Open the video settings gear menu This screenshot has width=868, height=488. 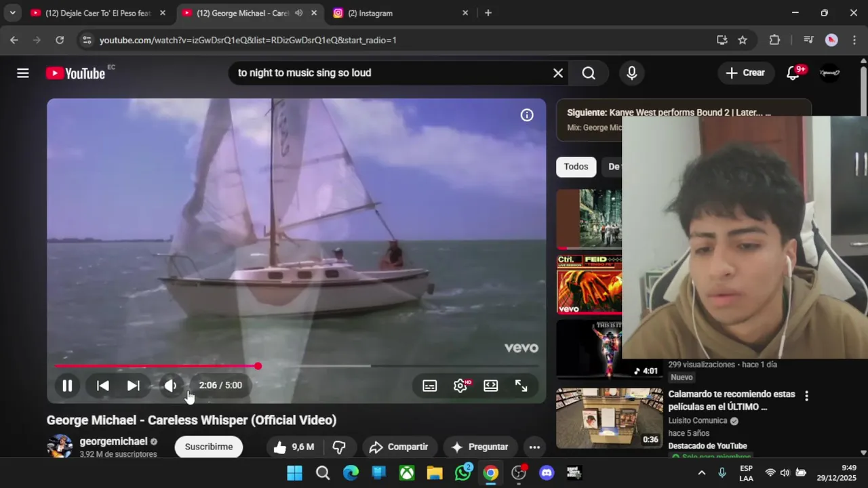click(460, 386)
